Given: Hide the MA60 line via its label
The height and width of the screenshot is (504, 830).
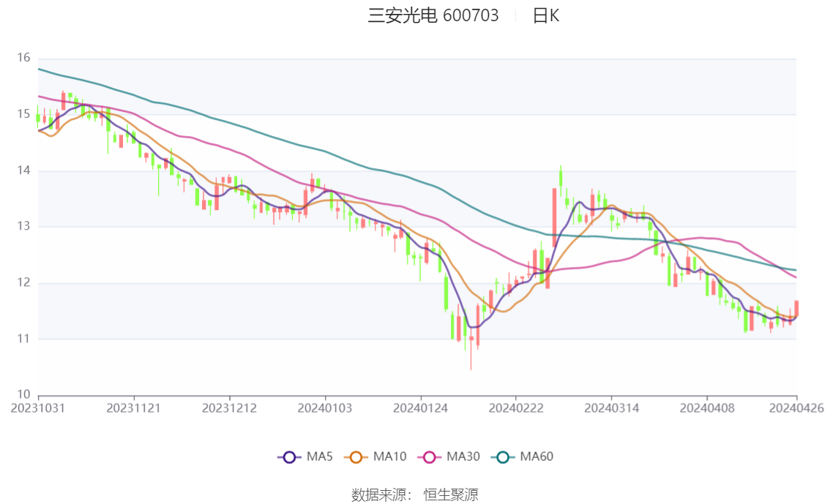Looking at the screenshot, I should click(x=536, y=456).
